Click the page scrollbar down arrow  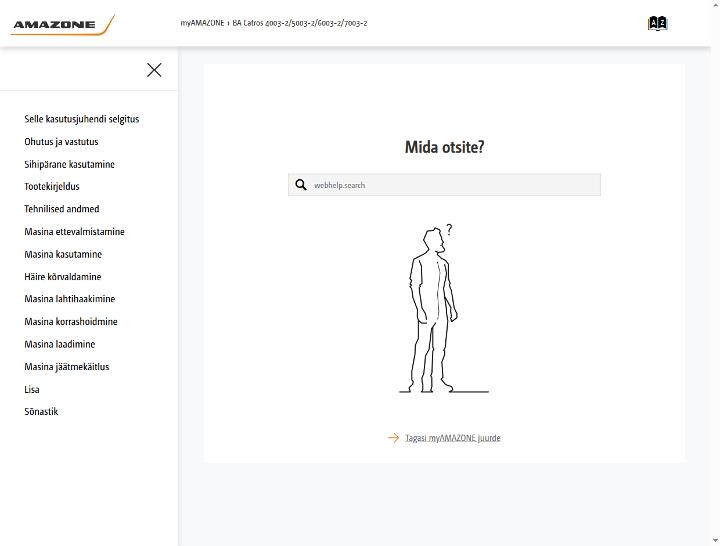(715, 541)
